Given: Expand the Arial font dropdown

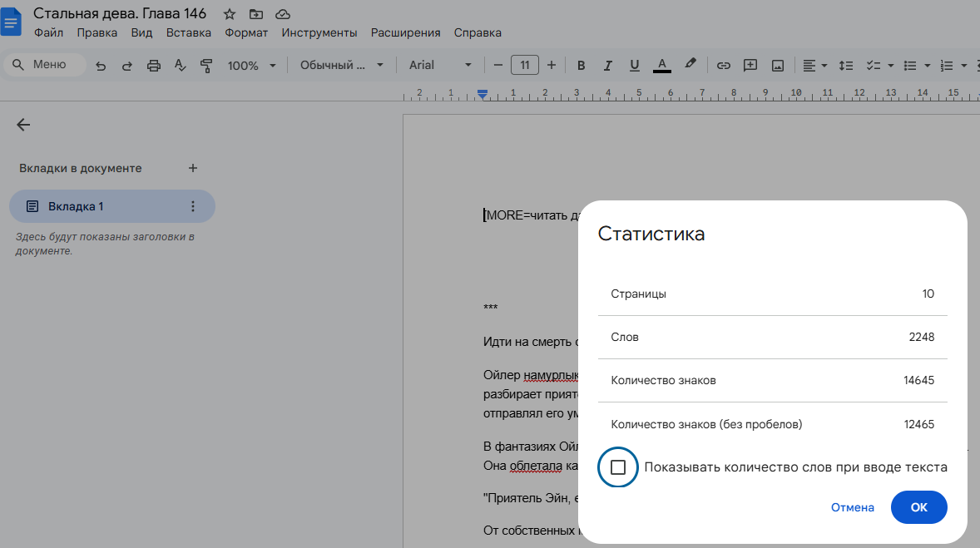Looking at the screenshot, I should (440, 66).
